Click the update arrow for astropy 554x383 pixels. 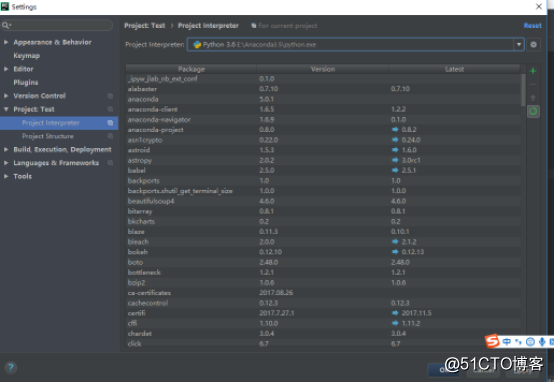pyautogui.click(x=395, y=160)
